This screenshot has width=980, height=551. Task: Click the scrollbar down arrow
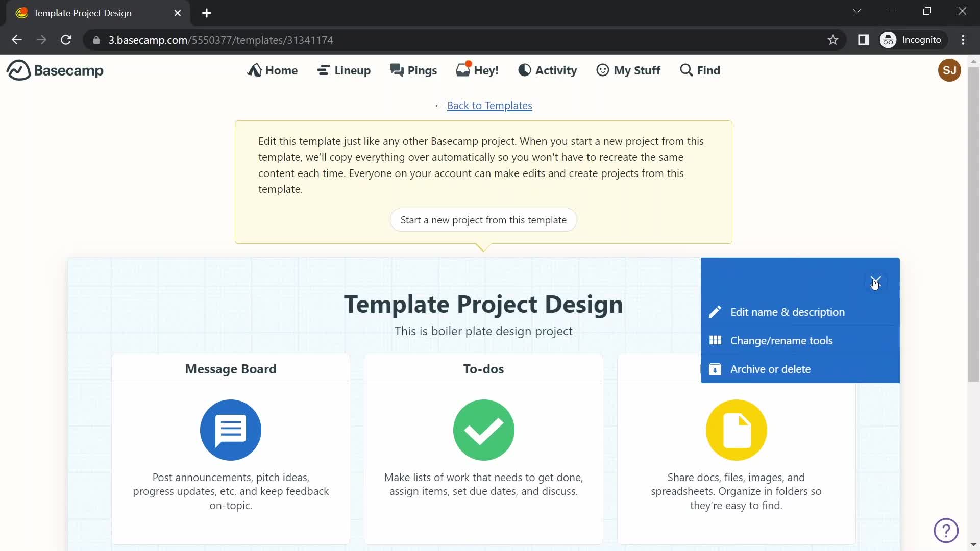(973, 545)
